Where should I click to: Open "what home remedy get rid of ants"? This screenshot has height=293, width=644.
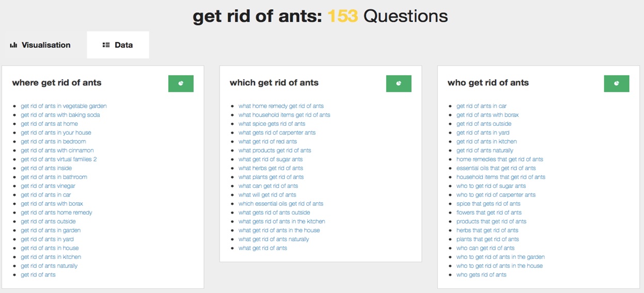(x=281, y=106)
